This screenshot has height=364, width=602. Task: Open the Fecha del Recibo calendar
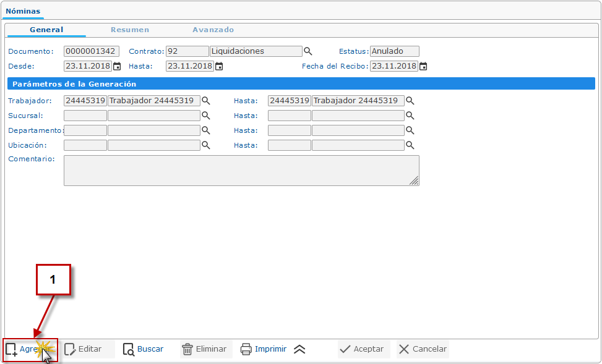423,66
